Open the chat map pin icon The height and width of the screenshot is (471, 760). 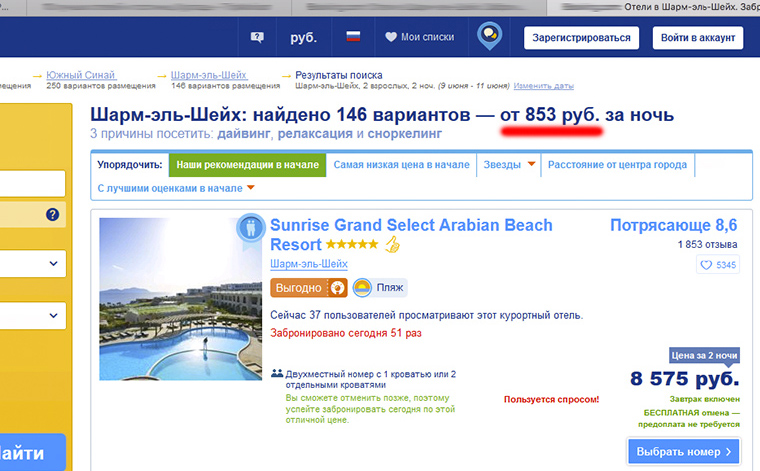[x=490, y=35]
